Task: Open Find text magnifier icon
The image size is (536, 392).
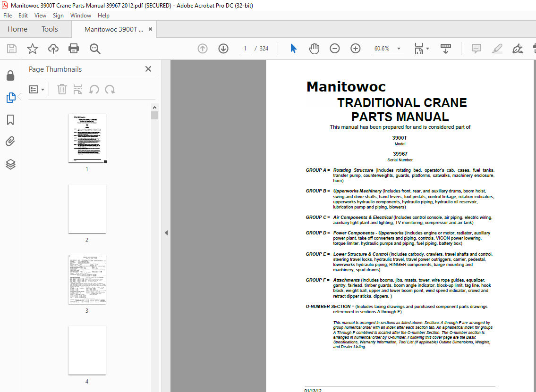Action: click(x=95, y=49)
